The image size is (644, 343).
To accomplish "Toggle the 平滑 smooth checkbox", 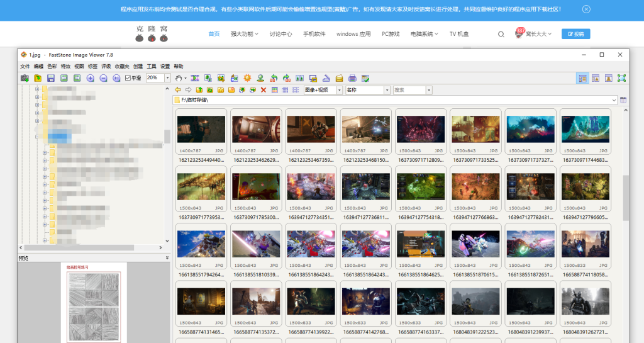I will [x=128, y=78].
